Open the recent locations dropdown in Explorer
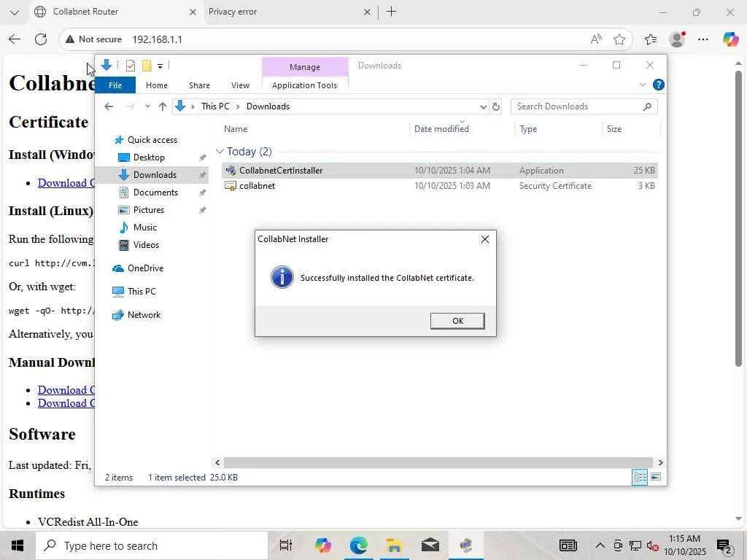This screenshot has height=560, width=747. pos(147,106)
